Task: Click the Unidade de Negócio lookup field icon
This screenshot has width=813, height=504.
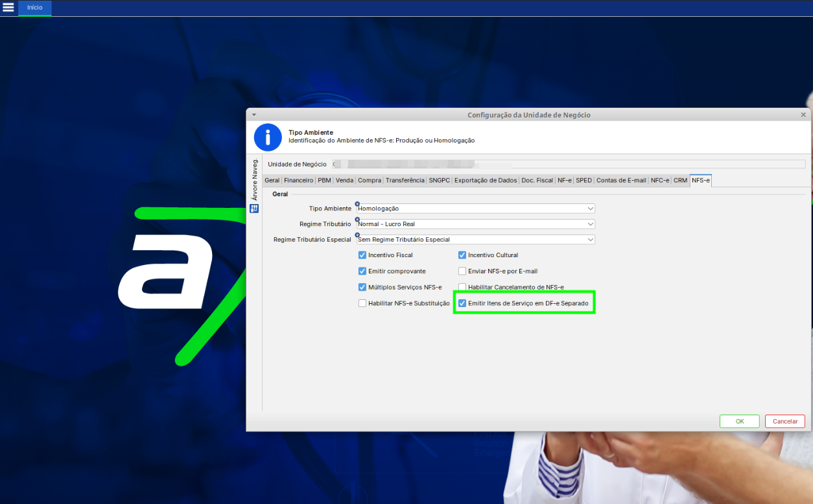Action: (x=335, y=164)
